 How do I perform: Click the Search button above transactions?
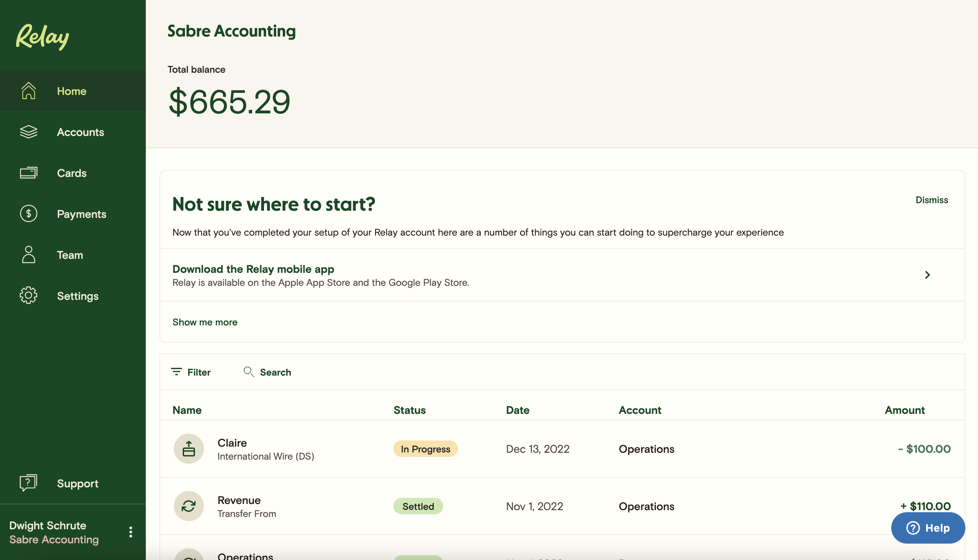click(267, 372)
